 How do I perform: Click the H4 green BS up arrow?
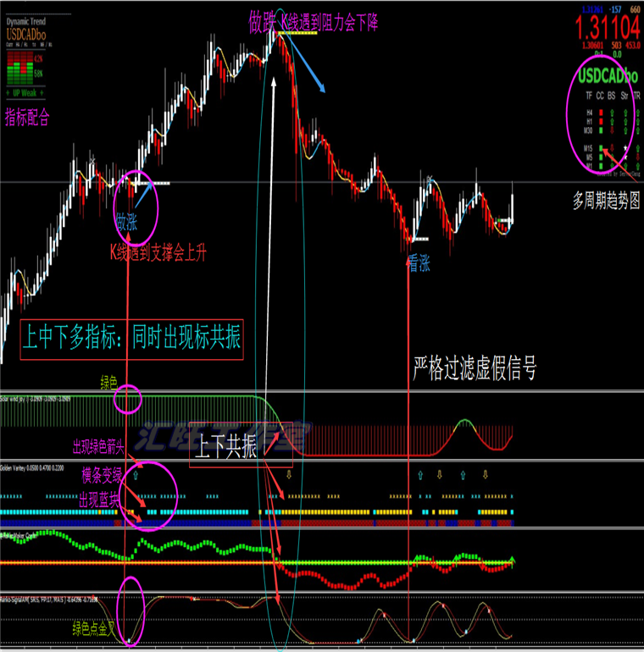tap(611, 112)
